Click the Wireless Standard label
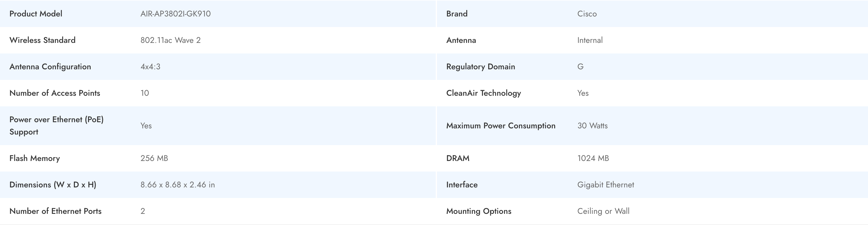 [43, 40]
